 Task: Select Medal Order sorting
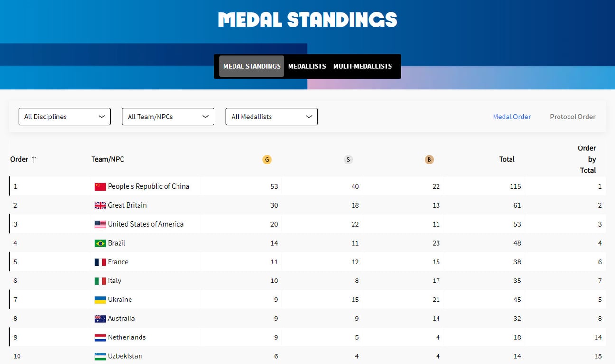tap(512, 117)
